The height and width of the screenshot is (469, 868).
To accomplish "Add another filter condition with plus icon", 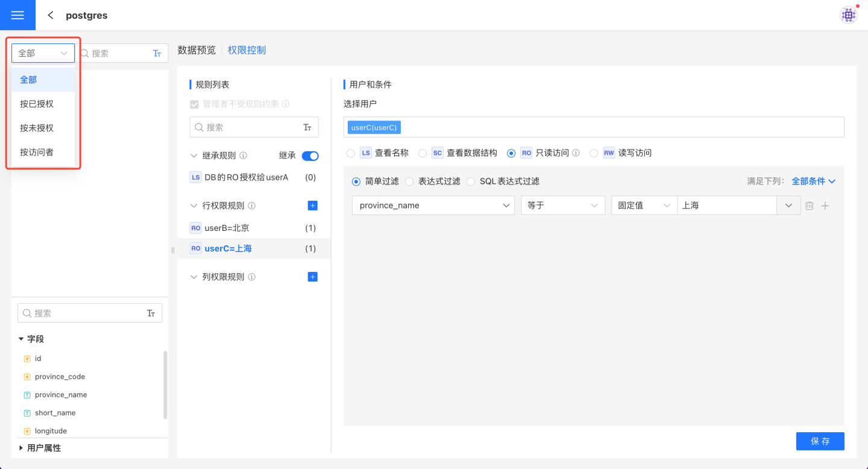I will coord(825,206).
